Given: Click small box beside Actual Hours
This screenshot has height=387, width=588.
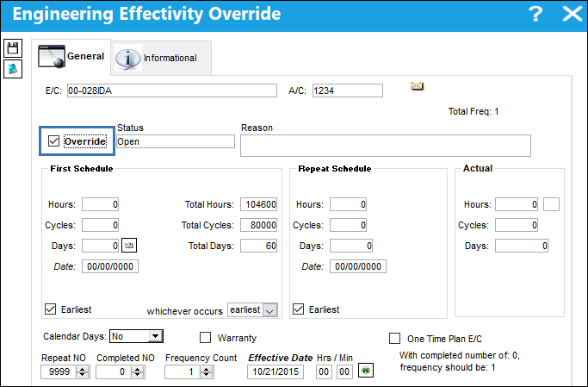Looking at the screenshot, I should tap(551, 204).
